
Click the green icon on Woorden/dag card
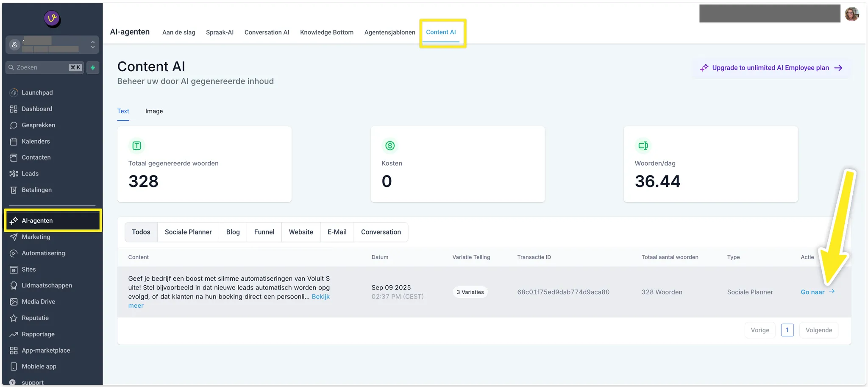(643, 146)
